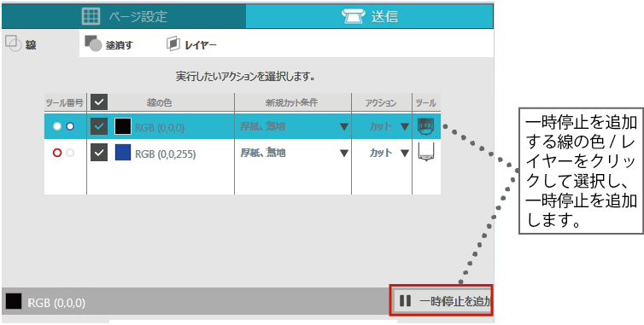Screen dimensions: 644x325
Task: Click the line tab overlapping-shapes icon
Action: click(13, 44)
